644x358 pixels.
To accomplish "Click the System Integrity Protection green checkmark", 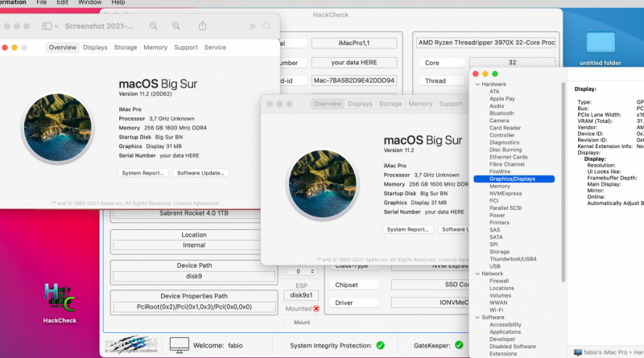I will point(380,345).
